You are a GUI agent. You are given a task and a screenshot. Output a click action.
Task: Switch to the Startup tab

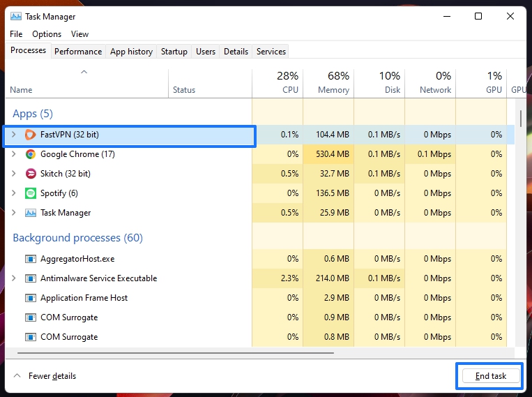(x=174, y=51)
